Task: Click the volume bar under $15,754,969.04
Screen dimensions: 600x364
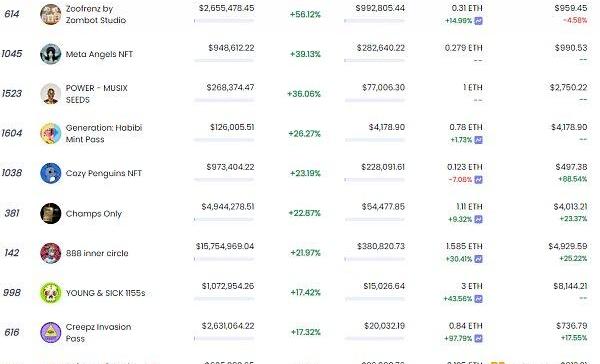Action: (x=224, y=259)
